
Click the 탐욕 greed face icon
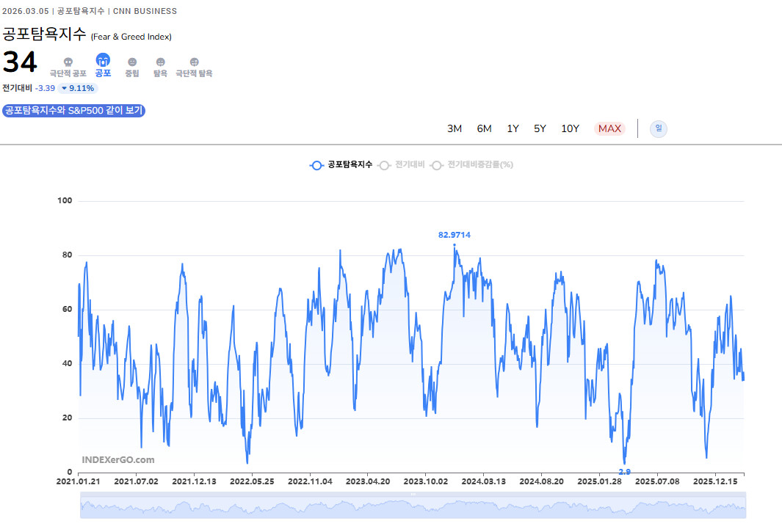(160, 62)
